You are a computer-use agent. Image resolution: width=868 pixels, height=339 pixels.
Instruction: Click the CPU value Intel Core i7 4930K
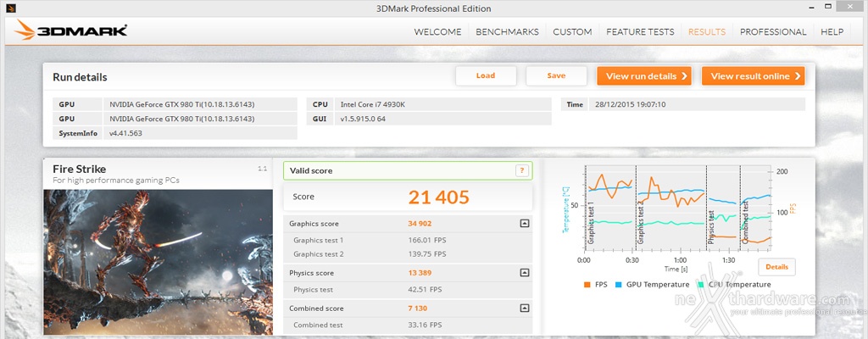371,104
